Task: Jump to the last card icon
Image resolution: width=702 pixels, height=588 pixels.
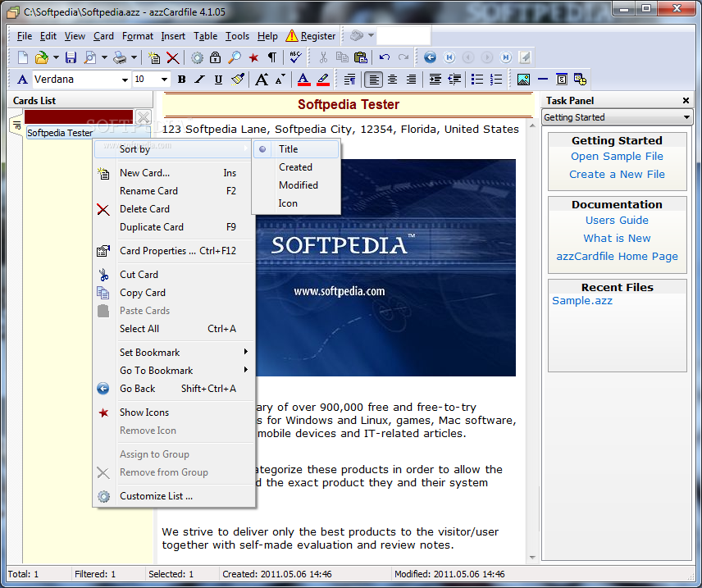Action: [506, 57]
